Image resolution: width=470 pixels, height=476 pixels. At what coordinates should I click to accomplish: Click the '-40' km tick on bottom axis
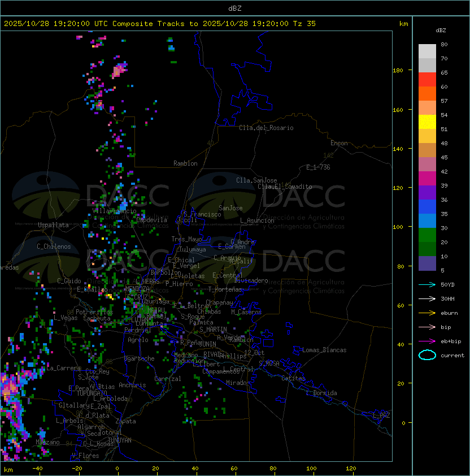pyautogui.click(x=37, y=469)
